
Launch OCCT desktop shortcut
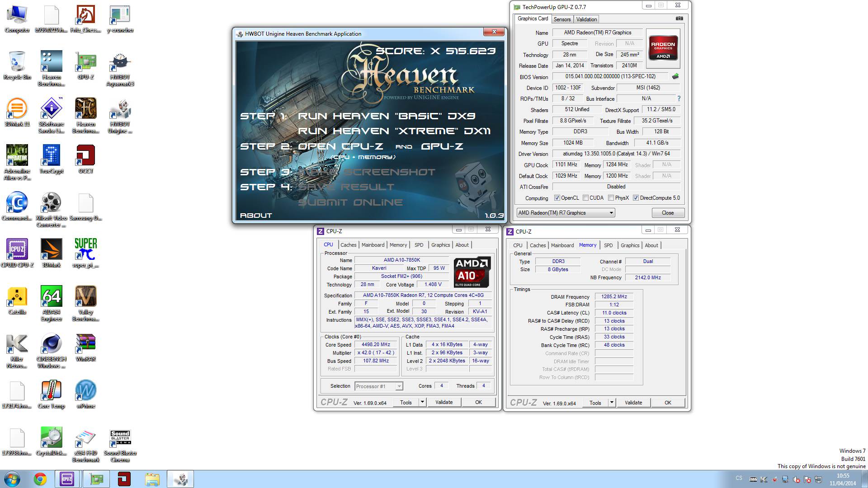click(x=86, y=160)
